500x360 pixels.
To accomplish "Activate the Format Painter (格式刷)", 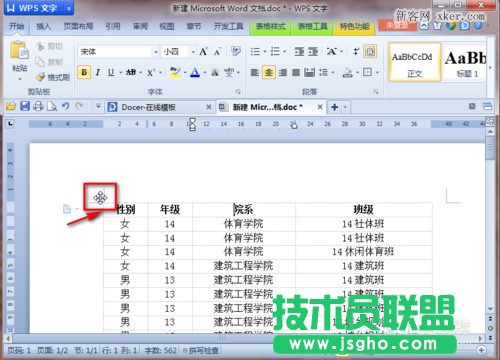I will click(x=53, y=77).
